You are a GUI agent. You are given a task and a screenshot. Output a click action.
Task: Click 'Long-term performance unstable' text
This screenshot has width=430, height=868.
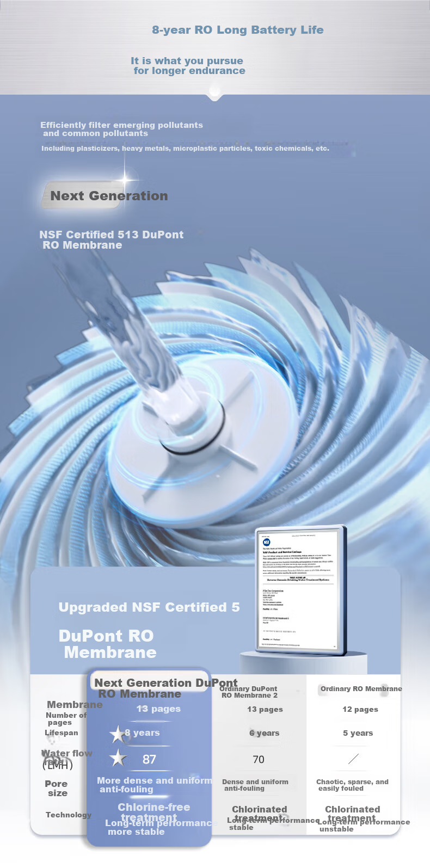pyautogui.click(x=364, y=826)
